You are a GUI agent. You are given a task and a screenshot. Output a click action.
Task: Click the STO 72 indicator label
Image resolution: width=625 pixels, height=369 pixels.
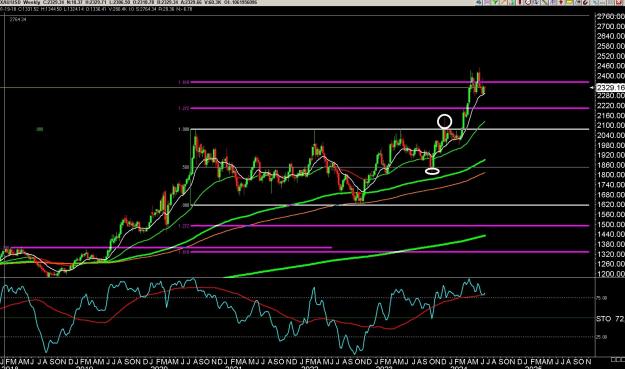click(x=610, y=319)
